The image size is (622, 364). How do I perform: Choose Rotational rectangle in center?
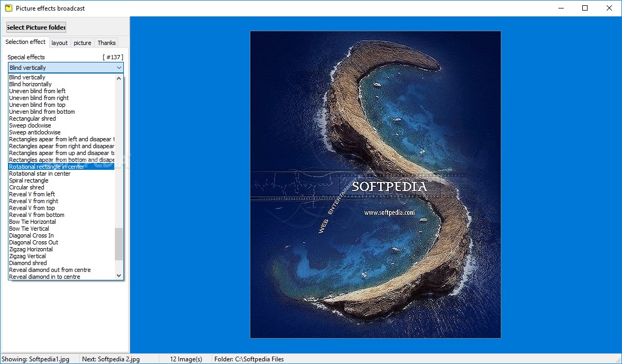tap(61, 167)
